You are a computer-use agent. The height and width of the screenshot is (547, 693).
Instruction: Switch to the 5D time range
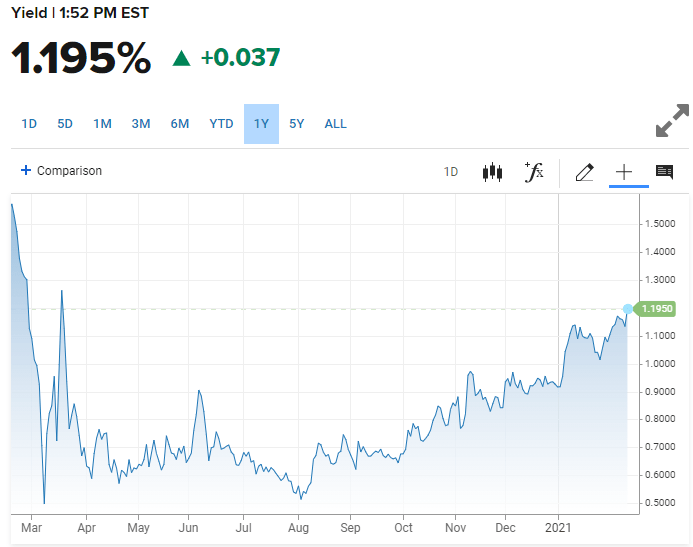(x=65, y=124)
